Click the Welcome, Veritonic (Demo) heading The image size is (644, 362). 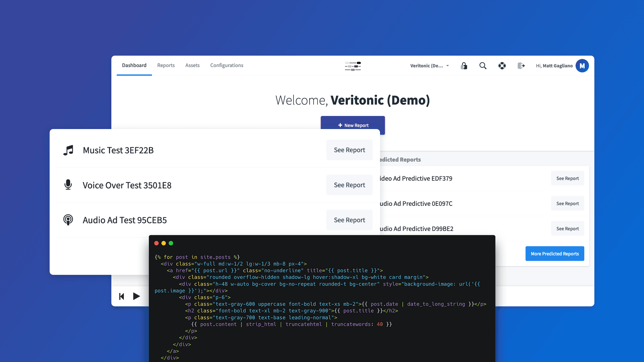(x=353, y=100)
